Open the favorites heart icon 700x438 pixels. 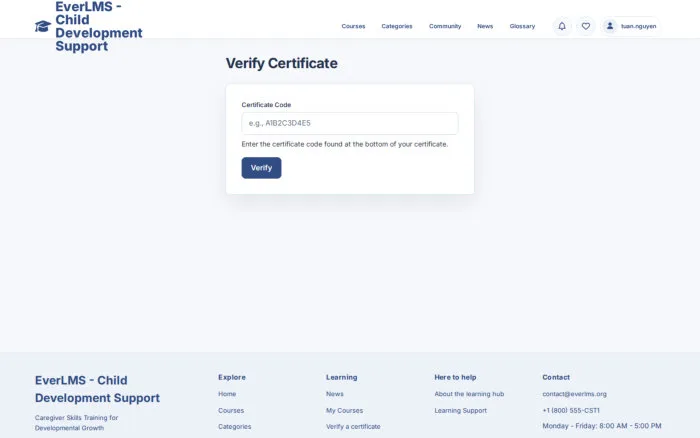(586, 26)
